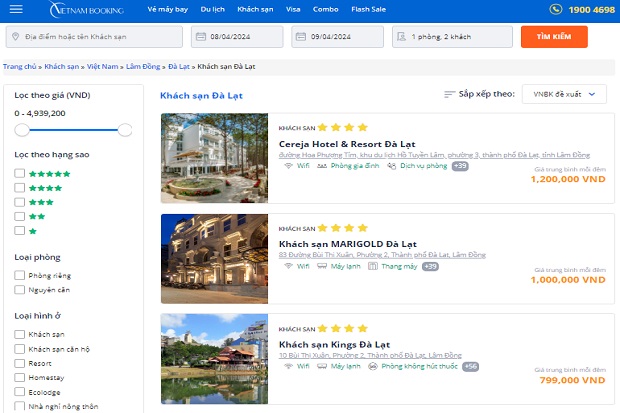This screenshot has height=413, width=620.
Task: Open the hamburger menu icon
Action: coord(16,9)
